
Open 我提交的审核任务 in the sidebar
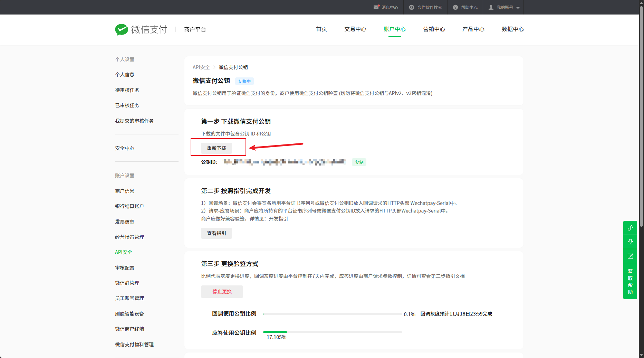click(134, 121)
